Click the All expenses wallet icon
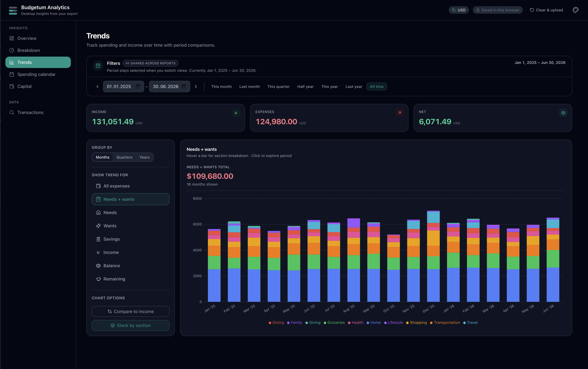 click(98, 186)
